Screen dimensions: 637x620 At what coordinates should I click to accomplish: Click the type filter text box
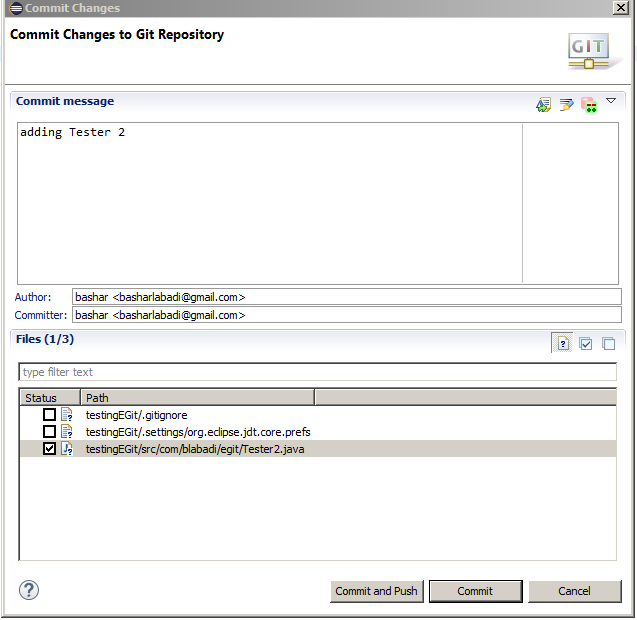click(x=317, y=372)
